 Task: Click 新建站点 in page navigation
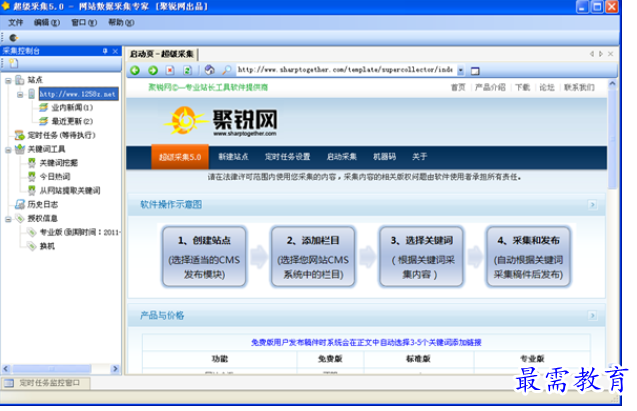click(233, 157)
